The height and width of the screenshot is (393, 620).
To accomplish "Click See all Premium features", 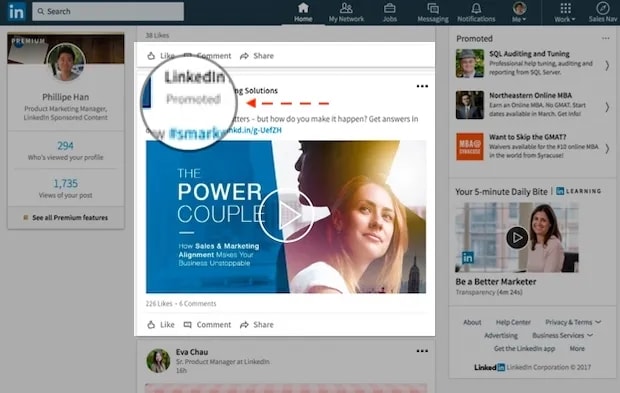I will click(x=66, y=217).
